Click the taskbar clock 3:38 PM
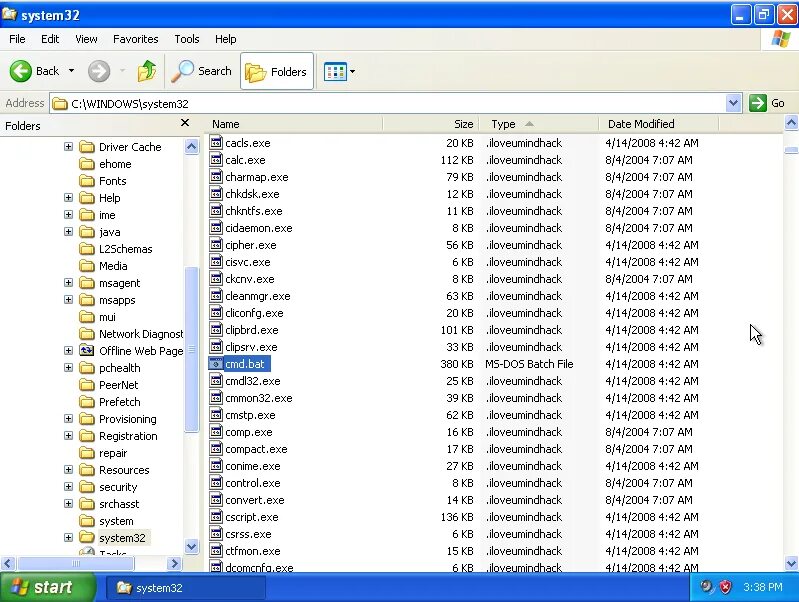The width and height of the screenshot is (799, 602). pos(762,587)
